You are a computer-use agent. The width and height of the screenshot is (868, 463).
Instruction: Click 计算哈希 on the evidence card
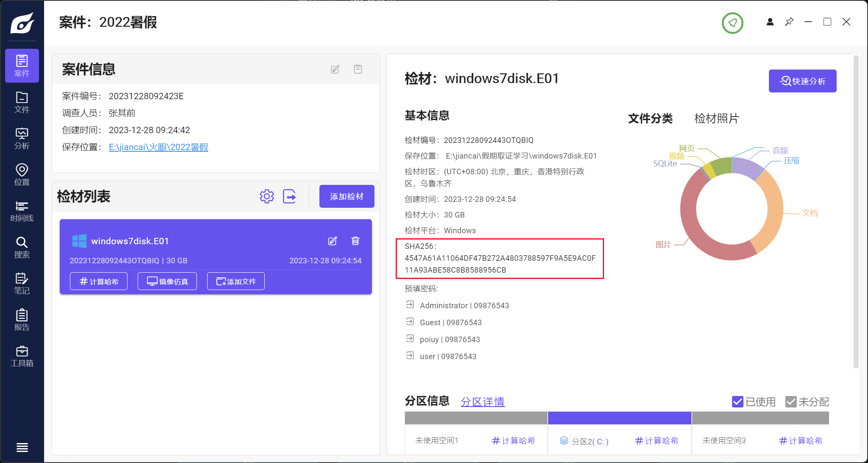pyautogui.click(x=99, y=281)
